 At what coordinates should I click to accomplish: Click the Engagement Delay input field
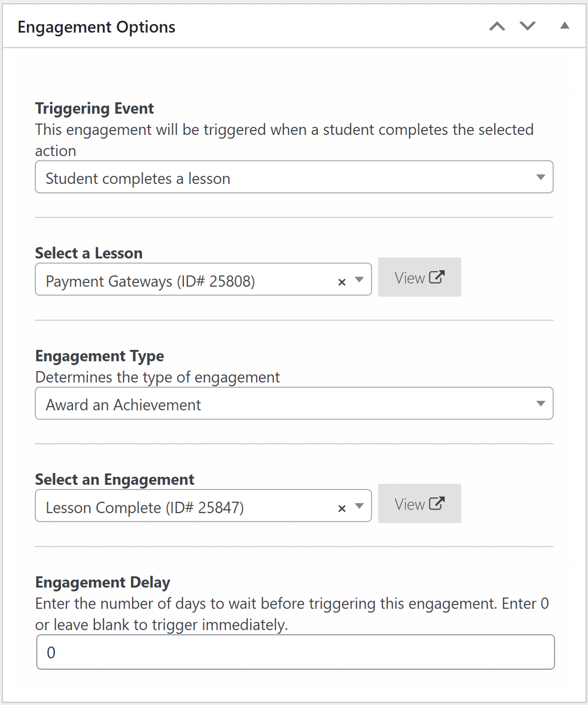pos(294,652)
